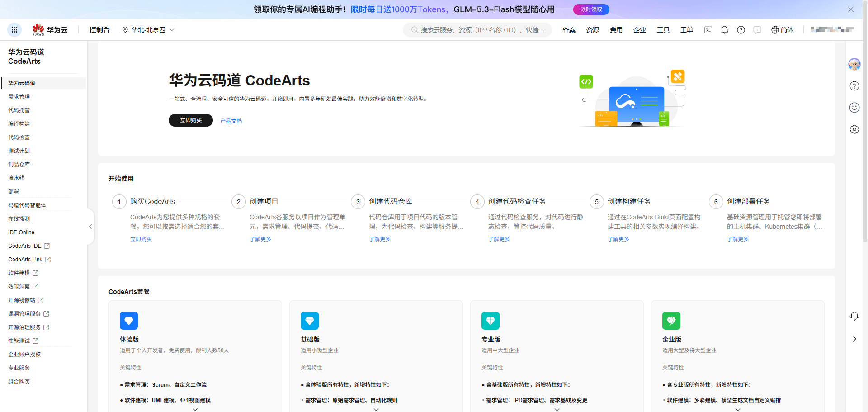
Task: Click the help question mark in header
Action: 741,30
